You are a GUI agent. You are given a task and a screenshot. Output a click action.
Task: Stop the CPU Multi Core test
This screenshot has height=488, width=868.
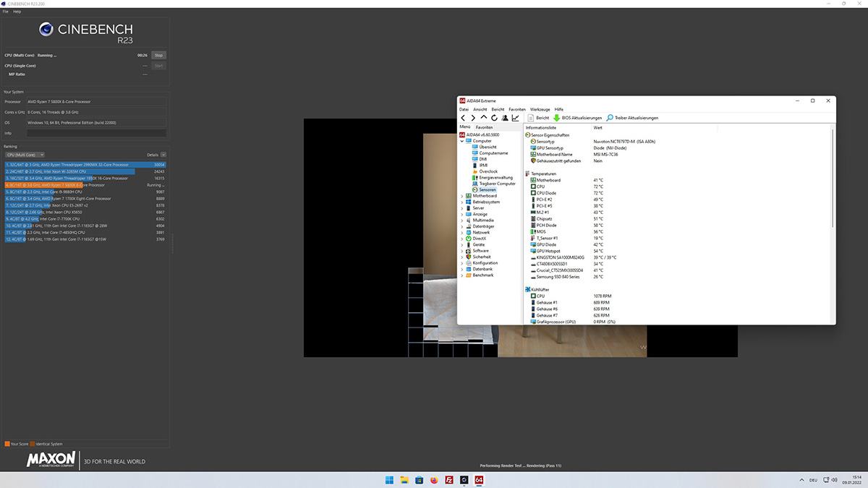point(158,55)
